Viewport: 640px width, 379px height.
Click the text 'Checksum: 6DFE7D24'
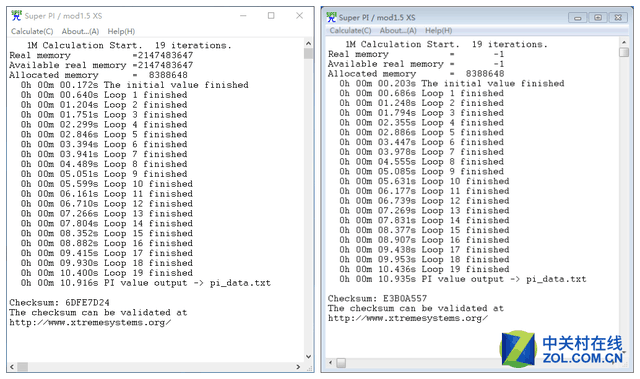[x=60, y=303]
